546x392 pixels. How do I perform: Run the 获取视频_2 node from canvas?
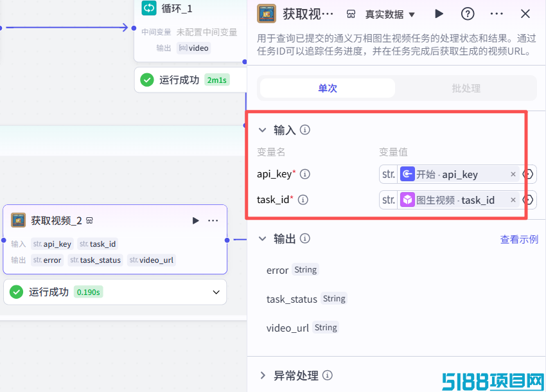(x=195, y=220)
